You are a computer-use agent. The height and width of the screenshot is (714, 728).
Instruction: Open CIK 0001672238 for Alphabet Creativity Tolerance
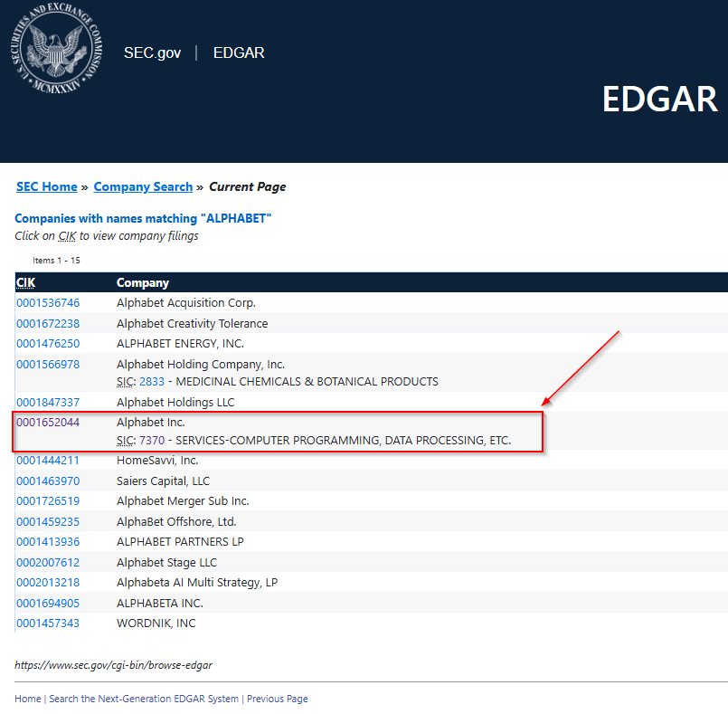(48, 324)
